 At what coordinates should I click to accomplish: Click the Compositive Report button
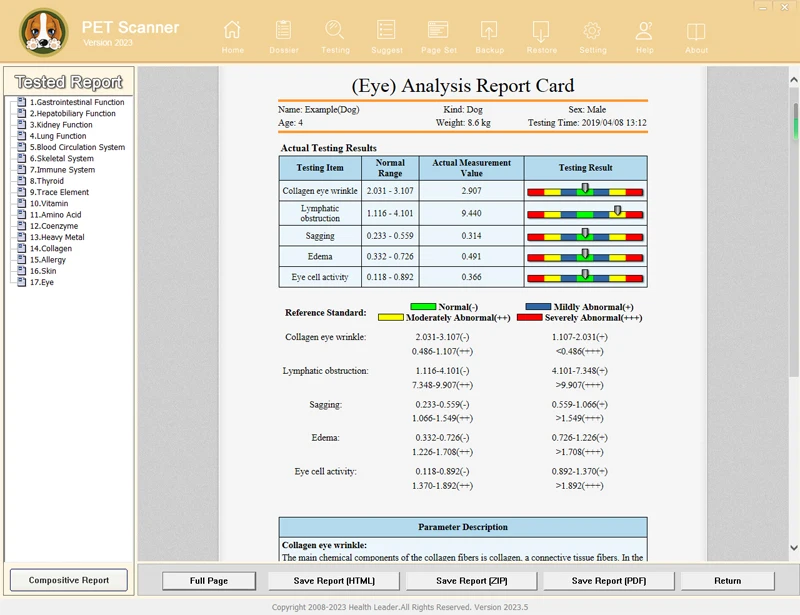click(x=68, y=580)
